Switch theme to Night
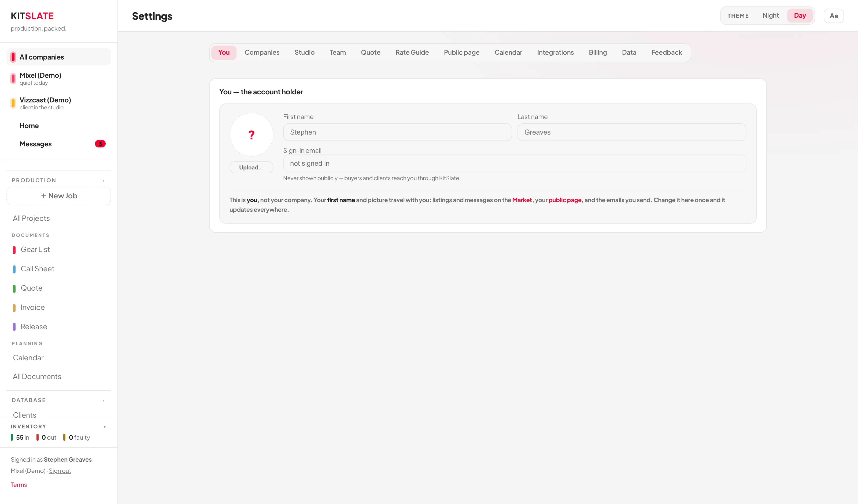Viewport: 858px width, 504px height. pyautogui.click(x=771, y=15)
